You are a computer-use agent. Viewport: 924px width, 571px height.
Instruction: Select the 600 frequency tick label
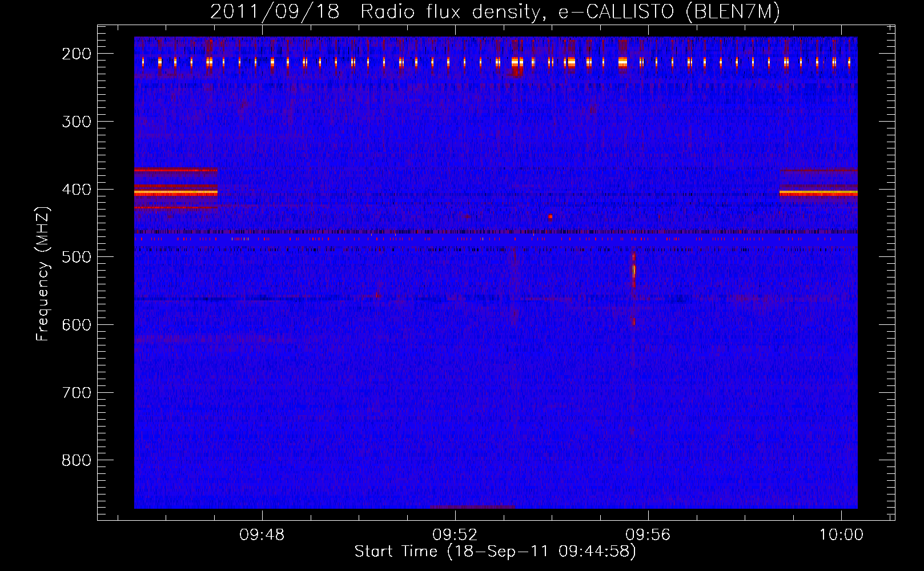76,325
